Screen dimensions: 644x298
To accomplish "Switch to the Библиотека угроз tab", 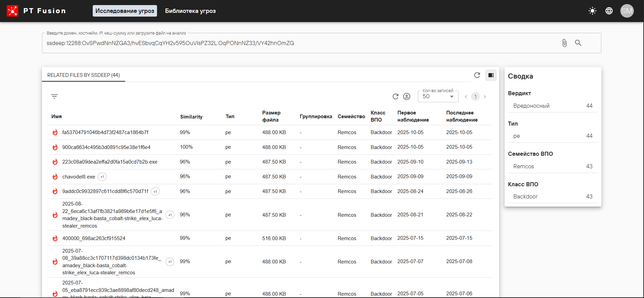I will point(190,11).
